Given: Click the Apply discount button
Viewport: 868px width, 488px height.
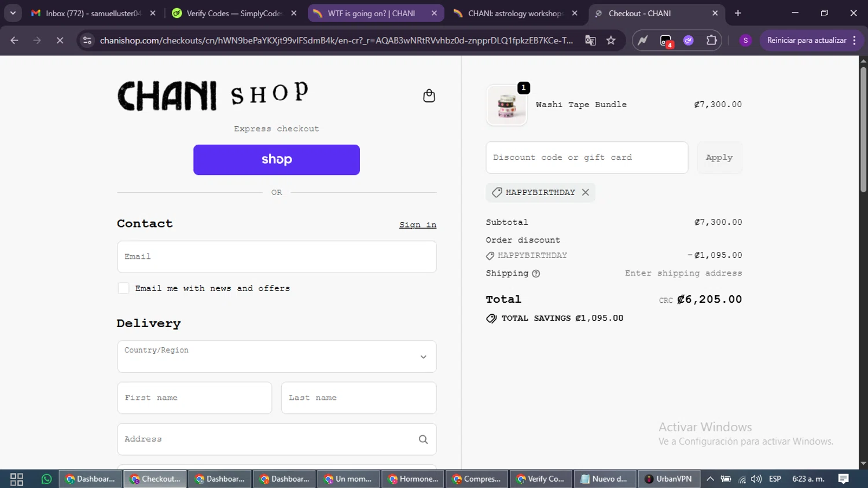Looking at the screenshot, I should (x=719, y=157).
